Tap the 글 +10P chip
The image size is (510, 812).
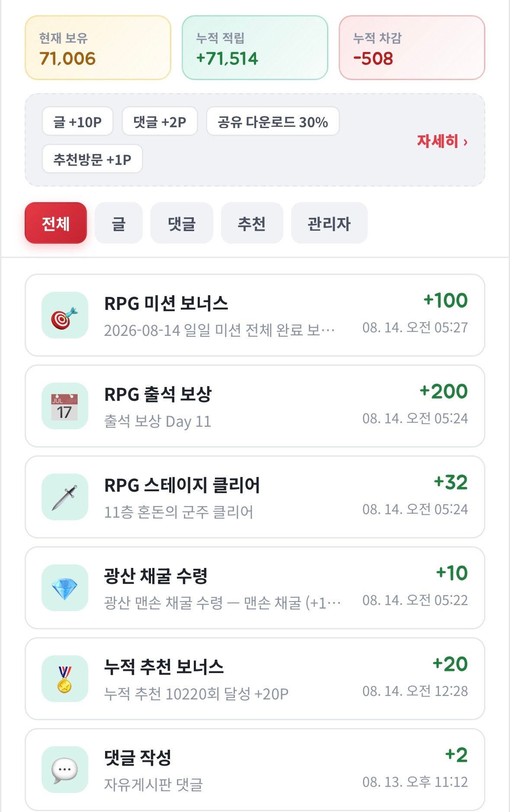(77, 122)
